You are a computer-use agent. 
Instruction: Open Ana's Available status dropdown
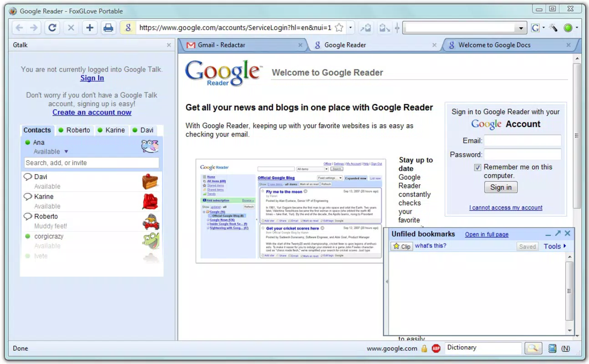click(x=66, y=152)
